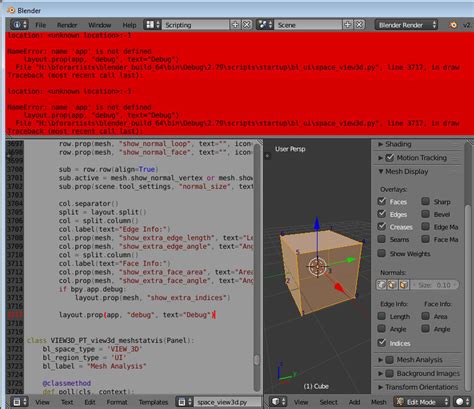Open the 3D view Add menu
Screen dimensions: 474x409
tap(354, 402)
